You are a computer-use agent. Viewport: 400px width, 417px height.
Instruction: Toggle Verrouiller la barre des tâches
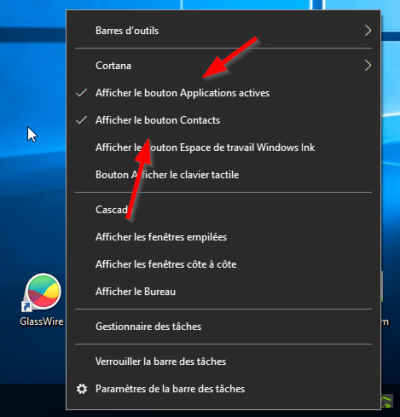(x=223, y=361)
